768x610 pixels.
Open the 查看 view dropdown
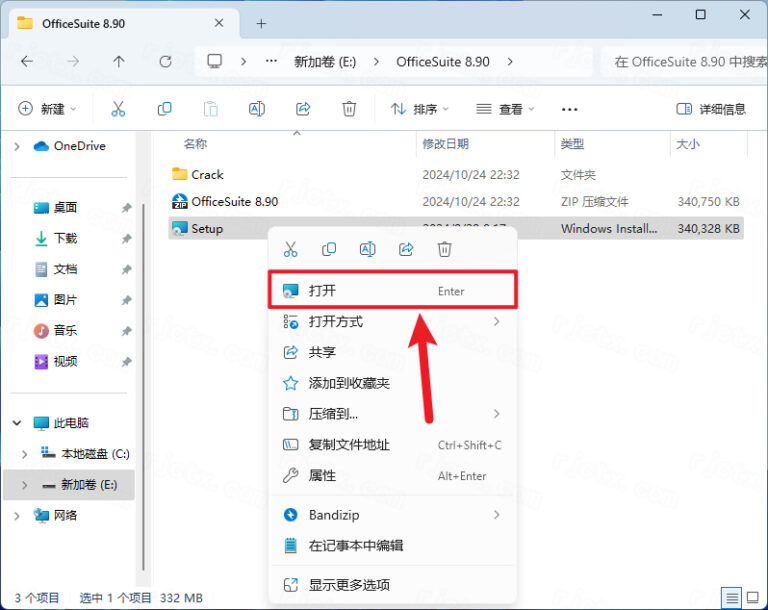(505, 109)
